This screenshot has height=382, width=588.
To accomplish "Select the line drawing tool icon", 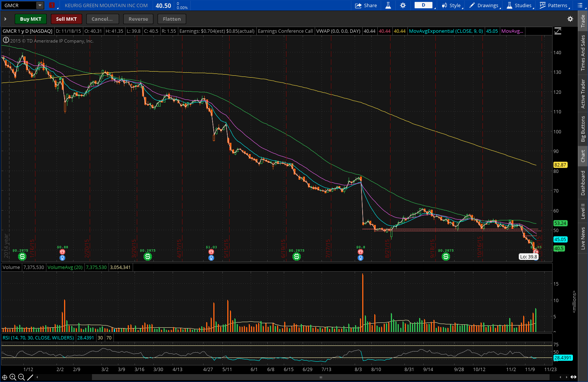I will click(30, 377).
